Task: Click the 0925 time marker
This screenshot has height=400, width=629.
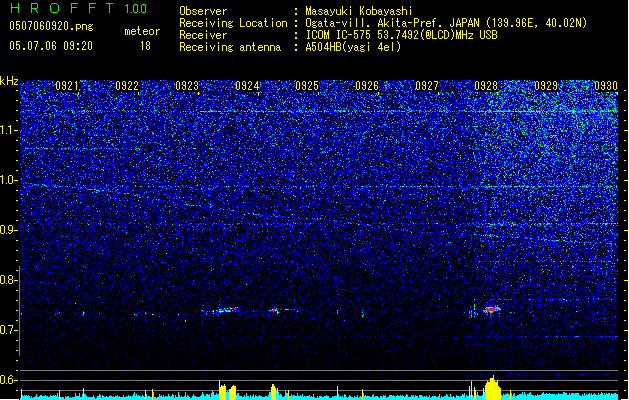Action: [307, 86]
